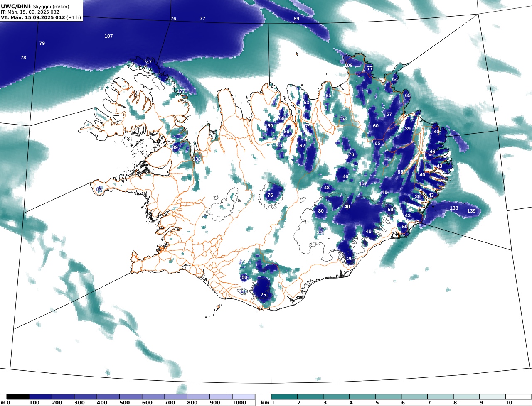Click the visibility value 64 on the northeast coast
The image size is (532, 406).
[395, 79]
